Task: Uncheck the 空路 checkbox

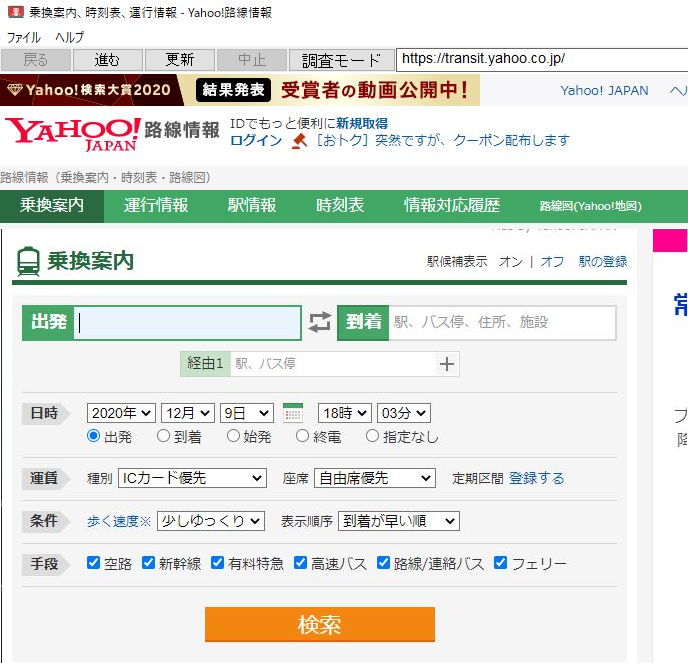Action: click(x=93, y=563)
